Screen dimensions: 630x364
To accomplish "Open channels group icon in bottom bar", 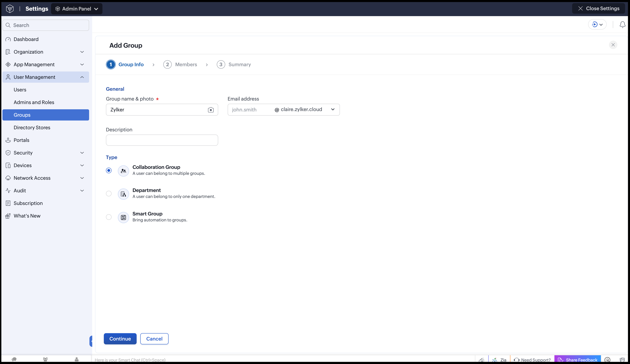I will (x=45, y=359).
